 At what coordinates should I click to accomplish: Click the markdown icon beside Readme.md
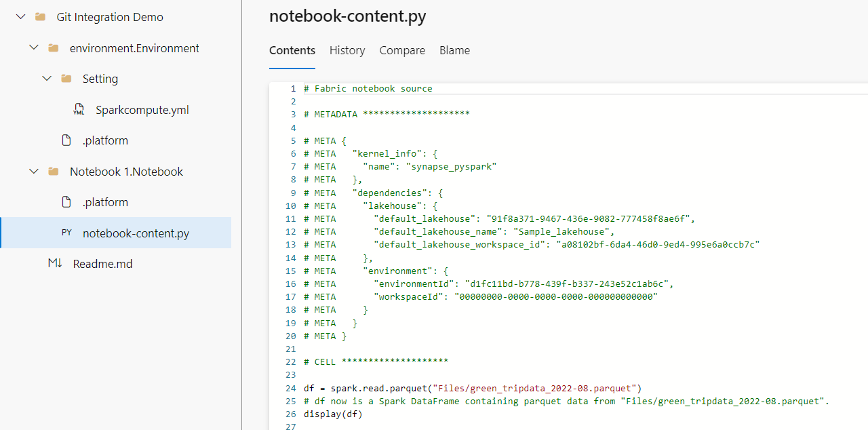(x=55, y=264)
